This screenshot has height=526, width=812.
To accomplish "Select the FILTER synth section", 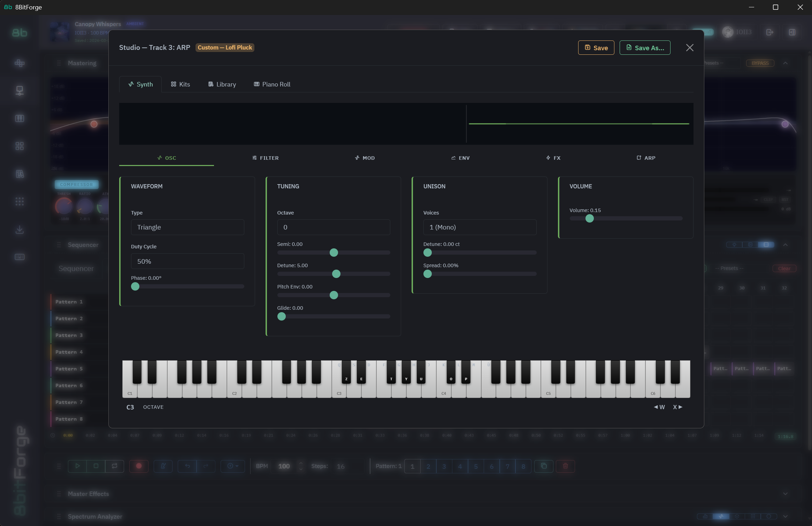I will pyautogui.click(x=265, y=158).
